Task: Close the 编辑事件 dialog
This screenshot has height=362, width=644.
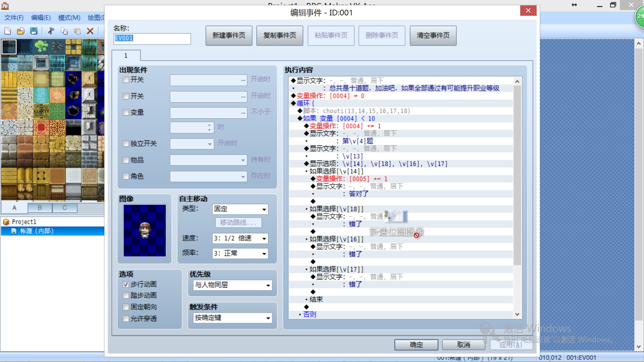Action: click(x=528, y=11)
